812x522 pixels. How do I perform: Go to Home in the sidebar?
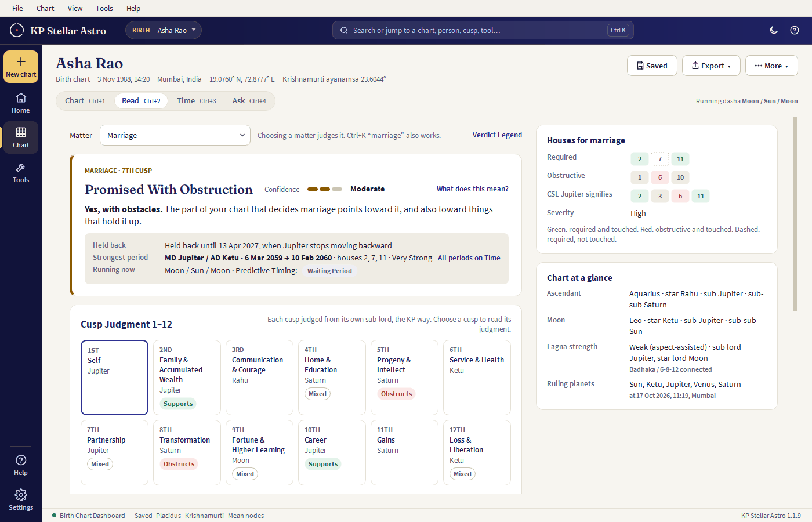(x=21, y=103)
